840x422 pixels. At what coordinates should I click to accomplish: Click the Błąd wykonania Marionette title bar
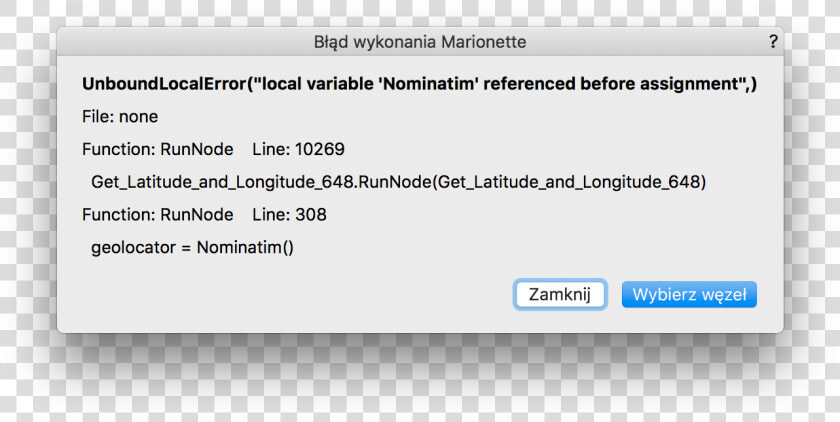pyautogui.click(x=420, y=42)
